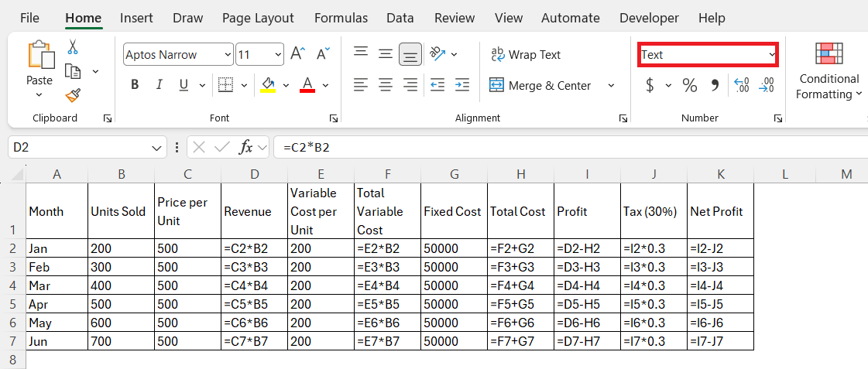Viewport: 868px width, 369px height.
Task: Apply bottom align to cell
Action: pos(410,56)
